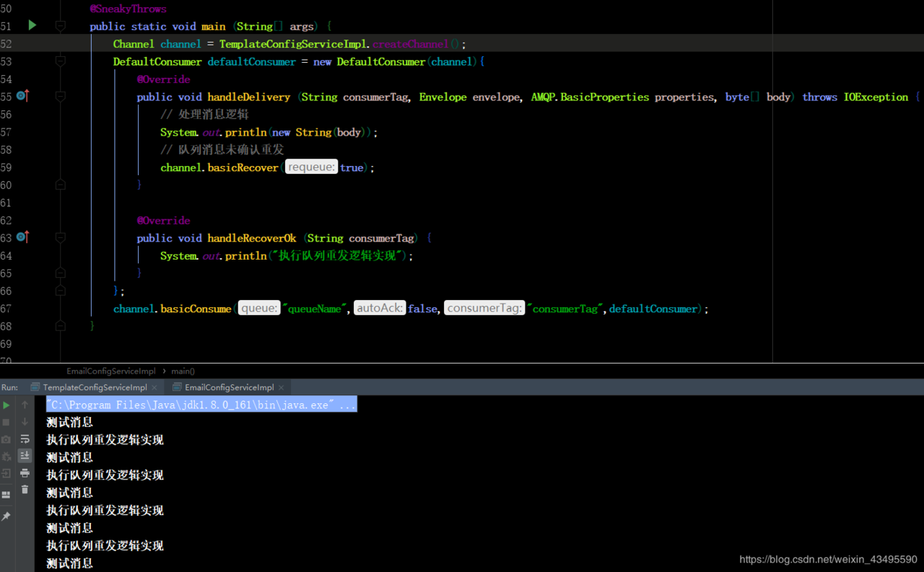Image resolution: width=924 pixels, height=572 pixels.
Task: Click the restore layout icon in Run toolbar
Action: [x=6, y=495]
